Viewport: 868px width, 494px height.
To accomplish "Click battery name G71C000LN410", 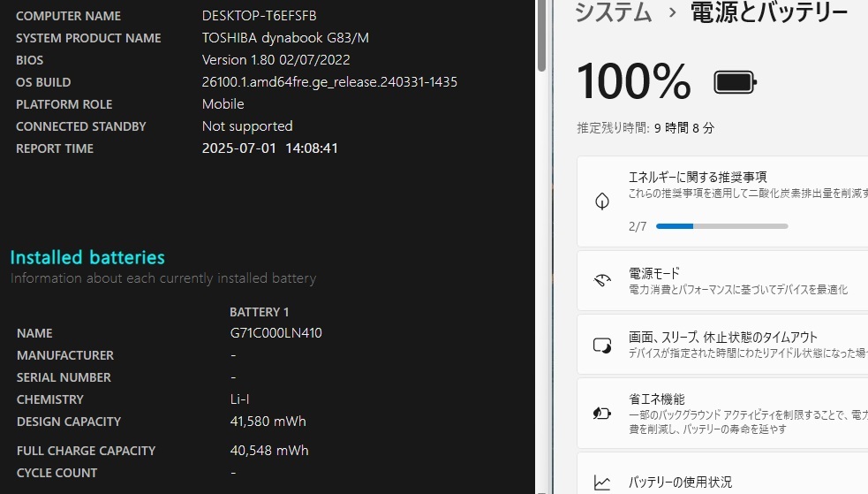I will (275, 333).
